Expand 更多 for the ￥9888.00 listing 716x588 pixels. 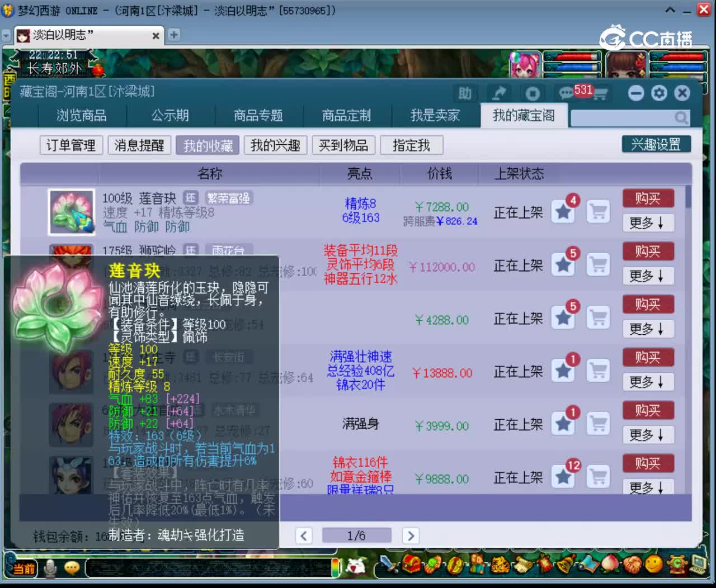648,487
